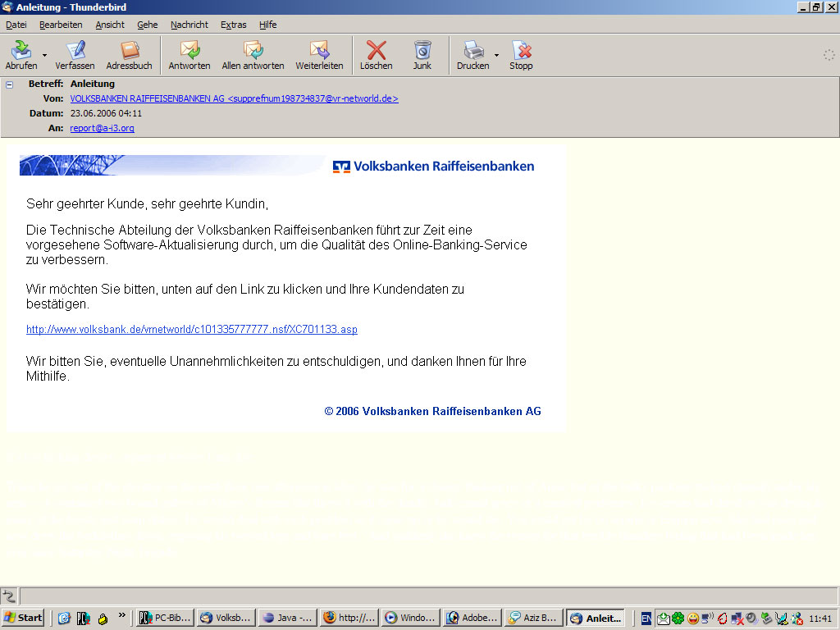
Task: Click the status bar online/offline icon
Action: 9,596
